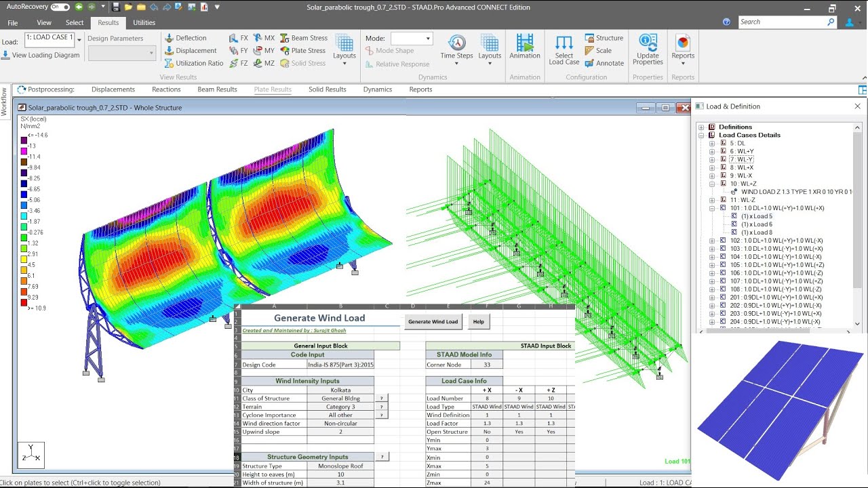Click View Loading Diagram

41,56
